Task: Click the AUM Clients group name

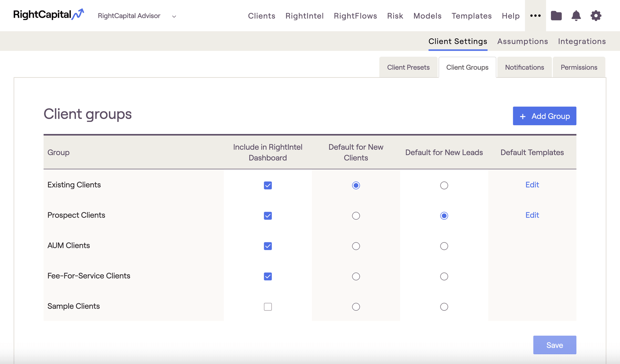Action: coord(68,245)
